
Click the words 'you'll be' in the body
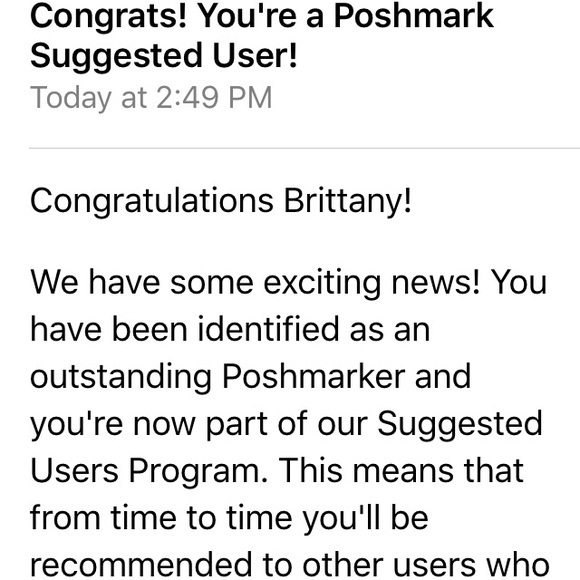pyautogui.click(x=365, y=519)
